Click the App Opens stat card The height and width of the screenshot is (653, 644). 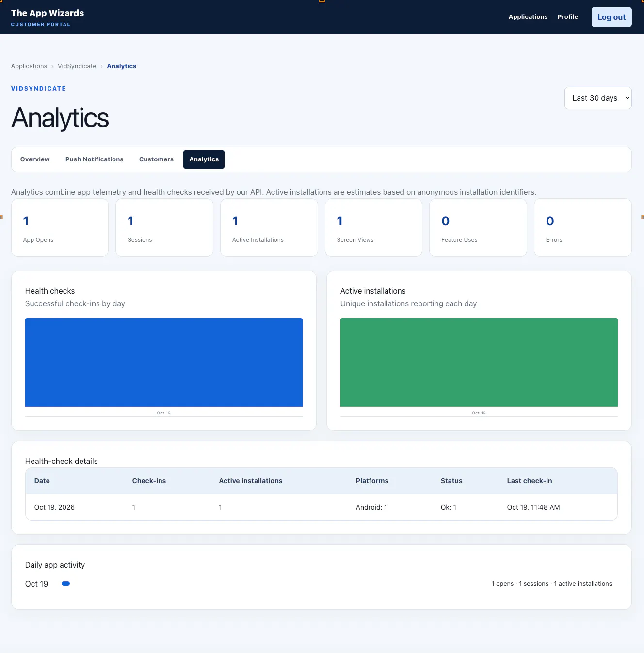pos(60,228)
